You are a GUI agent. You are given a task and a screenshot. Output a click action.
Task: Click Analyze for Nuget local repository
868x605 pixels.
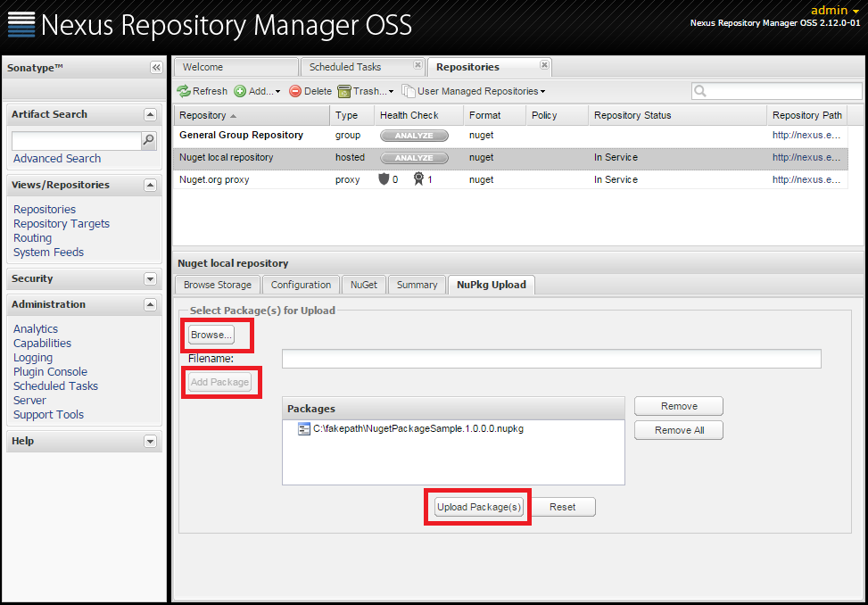pos(414,158)
